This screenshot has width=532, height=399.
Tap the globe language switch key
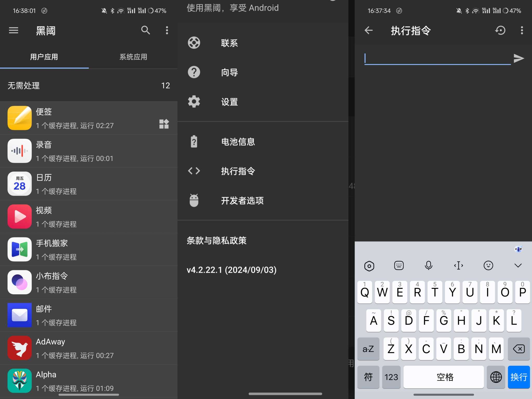tap(496, 377)
